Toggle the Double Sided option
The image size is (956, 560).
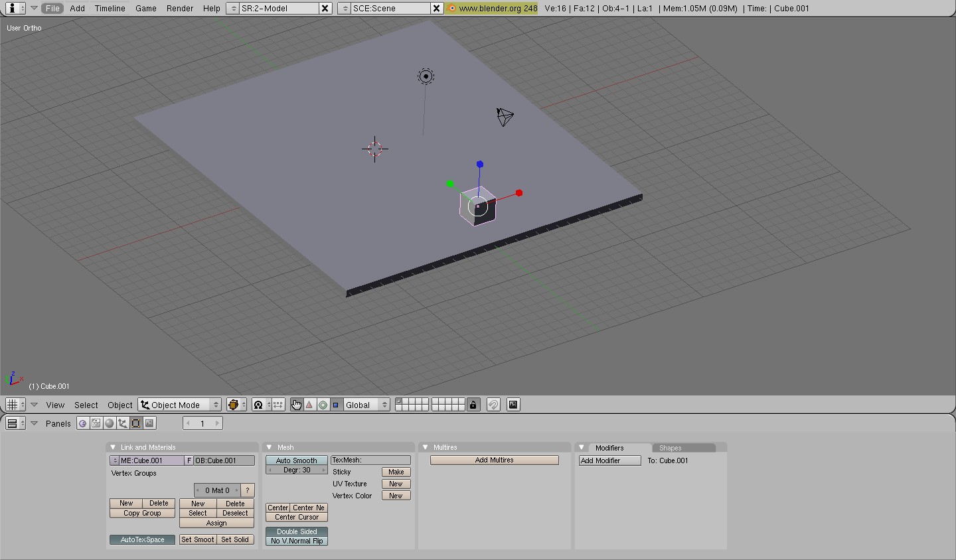coord(297,531)
